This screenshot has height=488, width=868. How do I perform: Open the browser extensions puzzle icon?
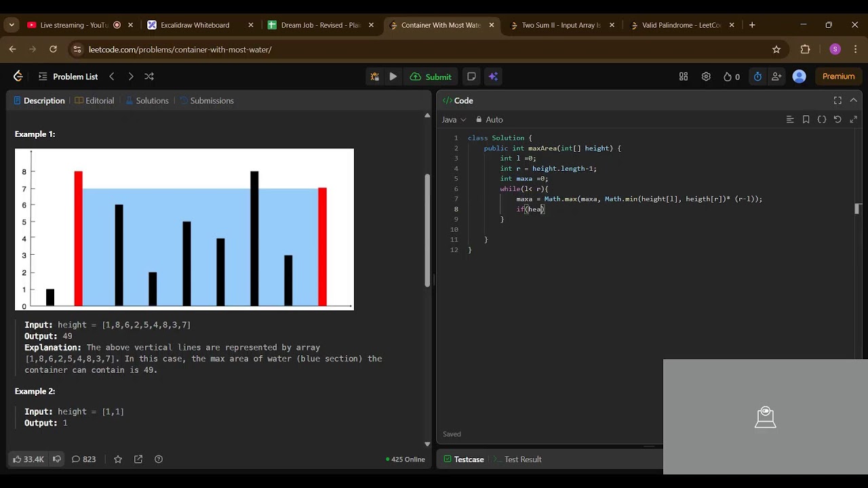(x=806, y=49)
